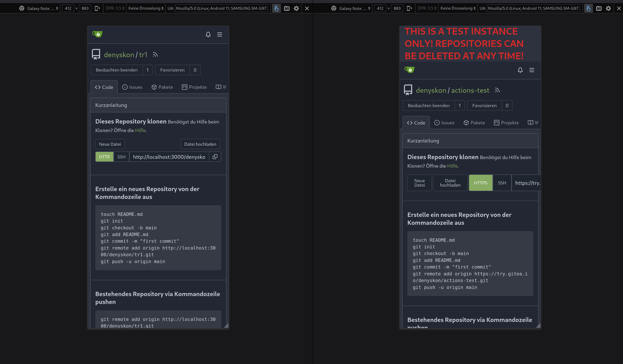Open notifications bell in left Gitea window
The image size is (623, 364).
click(x=208, y=34)
